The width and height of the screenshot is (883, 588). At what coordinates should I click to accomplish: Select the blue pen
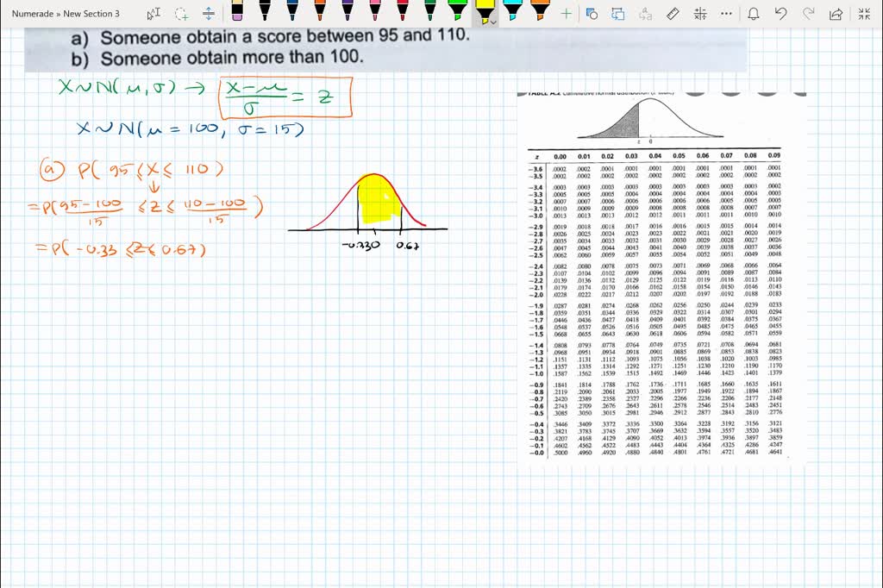point(293,15)
